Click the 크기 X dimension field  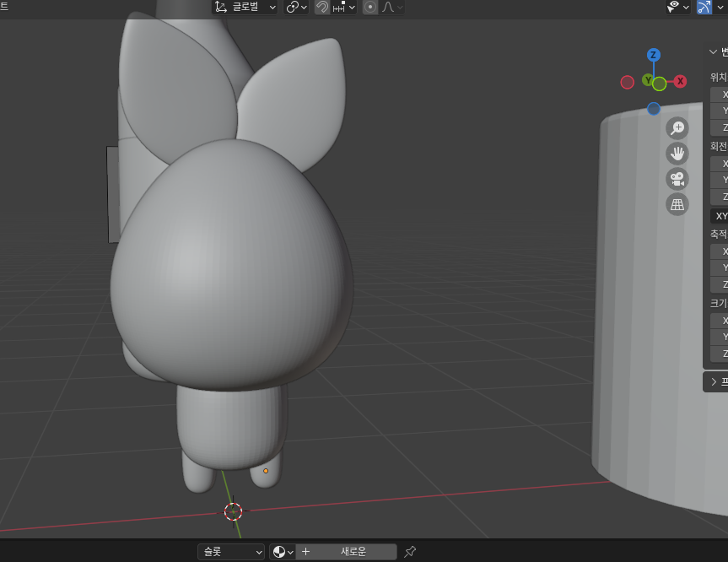point(720,321)
